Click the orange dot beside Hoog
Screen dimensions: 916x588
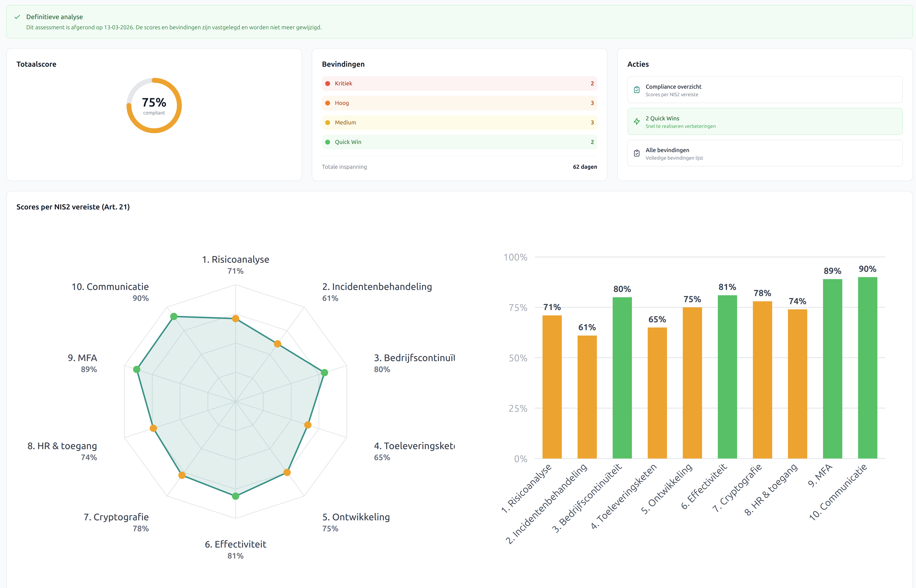tap(328, 103)
